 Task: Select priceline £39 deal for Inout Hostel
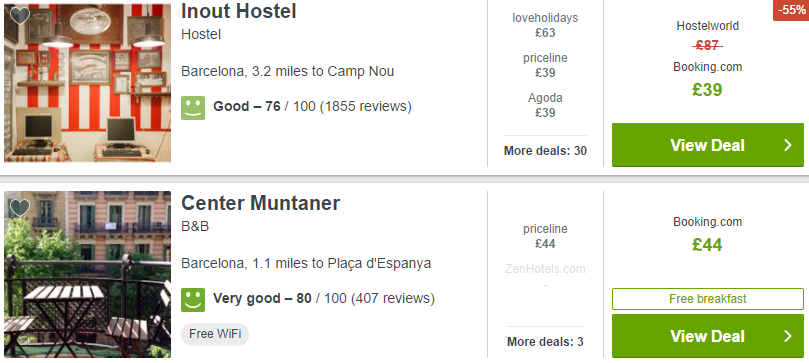click(545, 65)
